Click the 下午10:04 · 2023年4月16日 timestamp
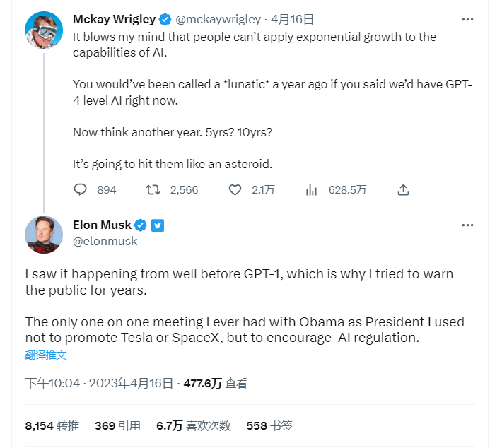The height and width of the screenshot is (448, 502). pos(99,383)
